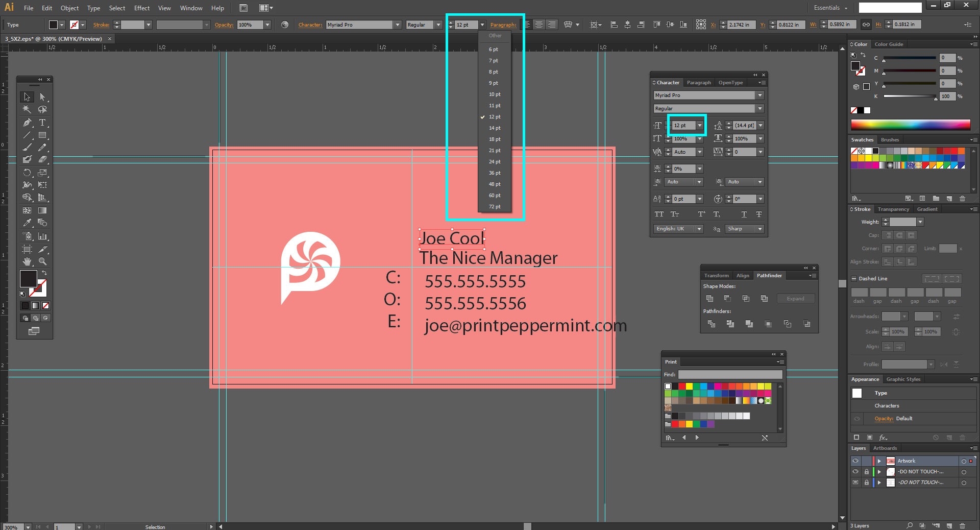Select the Direct Selection tool

tap(42, 97)
